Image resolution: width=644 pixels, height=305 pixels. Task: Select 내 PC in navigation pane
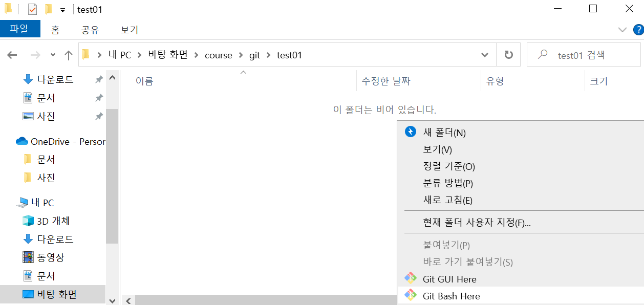click(x=34, y=203)
